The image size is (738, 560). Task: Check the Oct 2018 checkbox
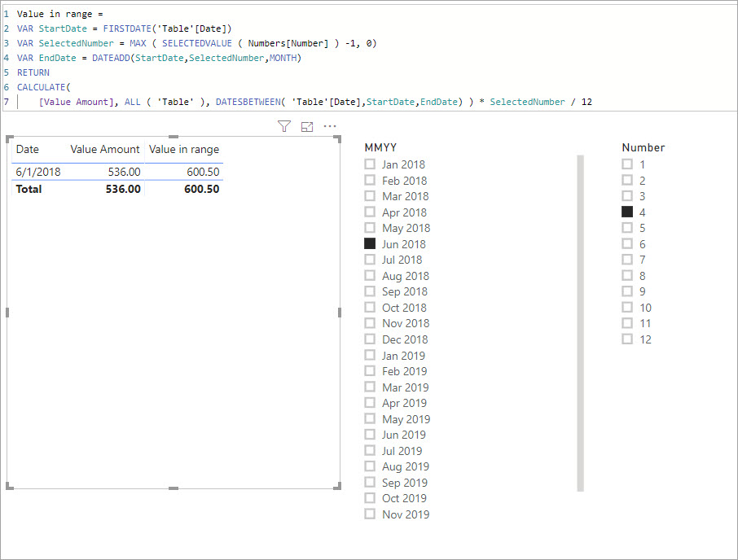coord(370,307)
